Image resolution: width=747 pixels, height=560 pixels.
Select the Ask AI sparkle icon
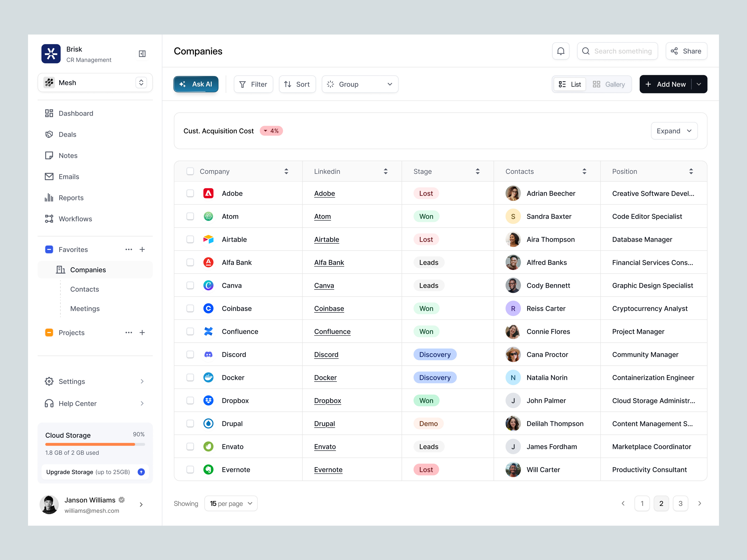point(183,84)
